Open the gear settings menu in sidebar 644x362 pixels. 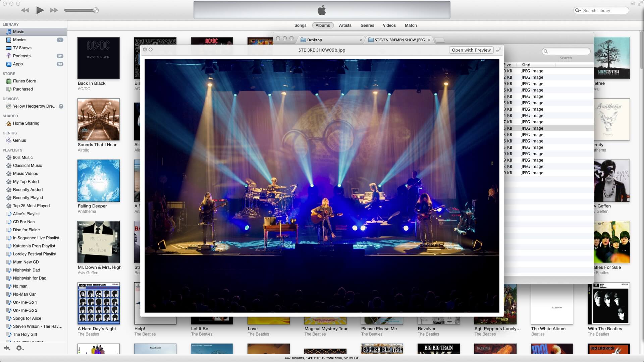click(x=19, y=348)
